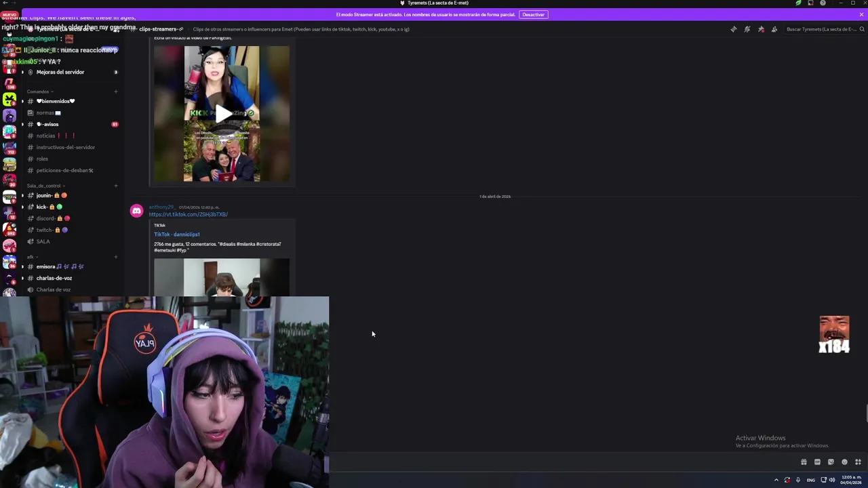Click Desactivar in Streamer mode banner

coord(533,14)
